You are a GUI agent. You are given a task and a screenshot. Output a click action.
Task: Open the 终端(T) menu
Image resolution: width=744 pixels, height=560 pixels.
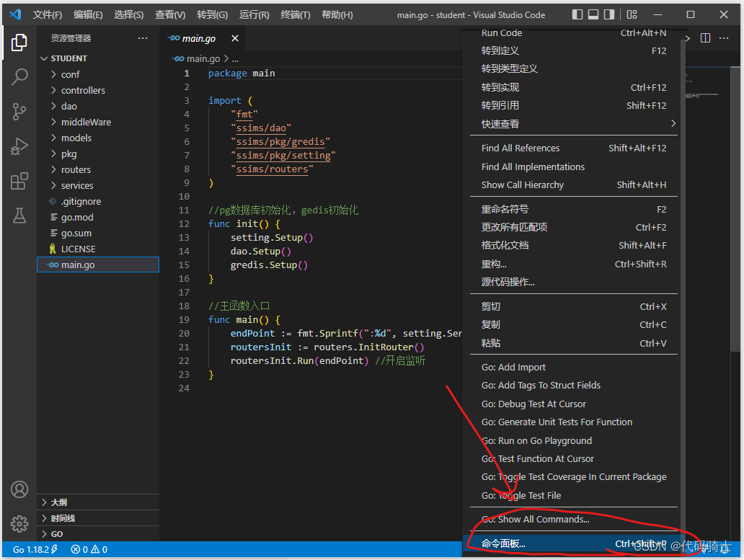[295, 14]
